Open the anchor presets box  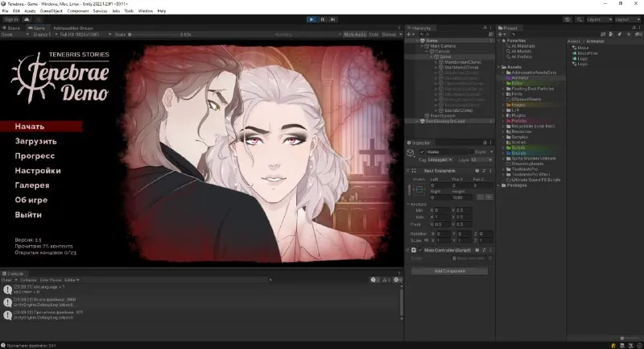pyautogui.click(x=419, y=189)
